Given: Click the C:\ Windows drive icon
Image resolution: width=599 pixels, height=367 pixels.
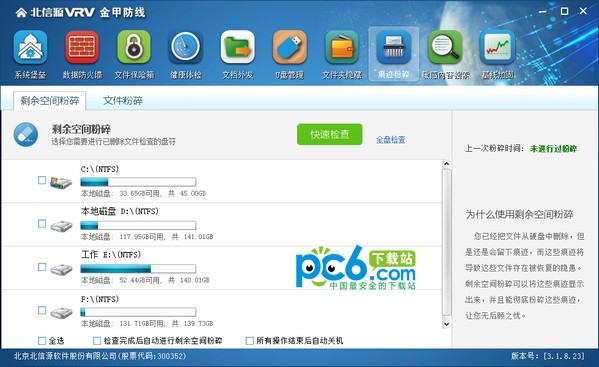Looking at the screenshot, I should [x=61, y=182].
